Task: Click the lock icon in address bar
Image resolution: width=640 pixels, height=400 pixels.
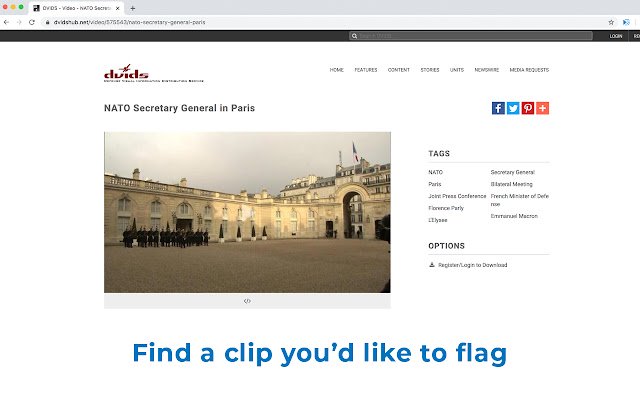Action: pos(47,22)
